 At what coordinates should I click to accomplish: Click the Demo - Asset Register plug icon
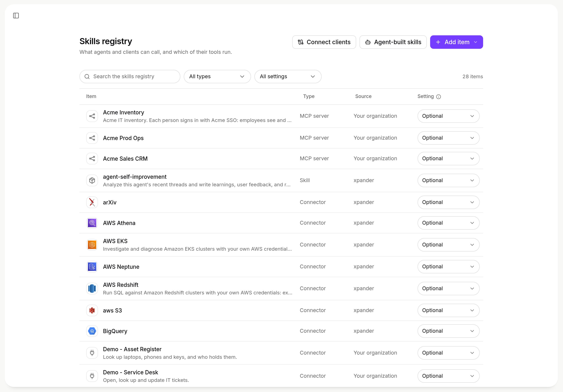point(92,352)
